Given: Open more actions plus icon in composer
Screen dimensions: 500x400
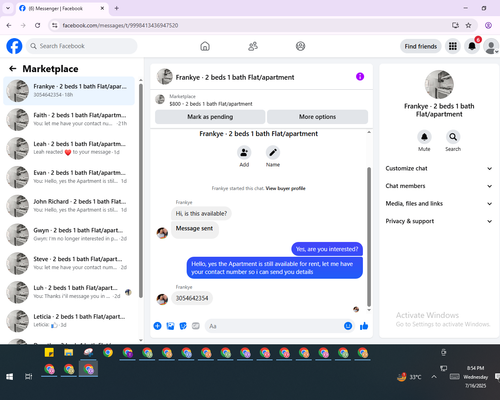Looking at the screenshot, I should point(157,326).
